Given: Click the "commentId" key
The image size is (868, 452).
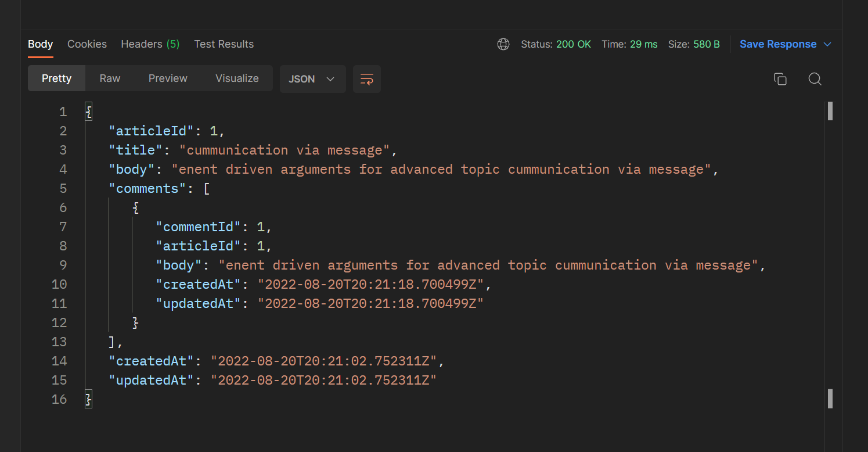Looking at the screenshot, I should point(199,227).
